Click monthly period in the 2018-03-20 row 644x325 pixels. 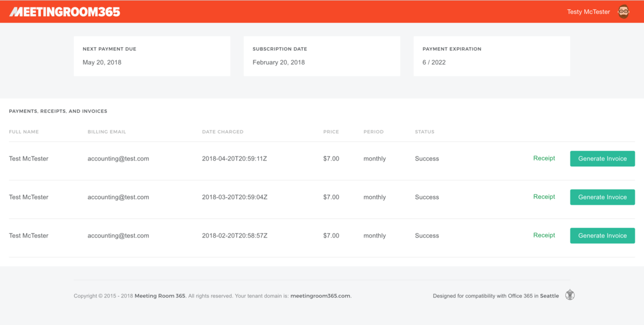tap(374, 197)
